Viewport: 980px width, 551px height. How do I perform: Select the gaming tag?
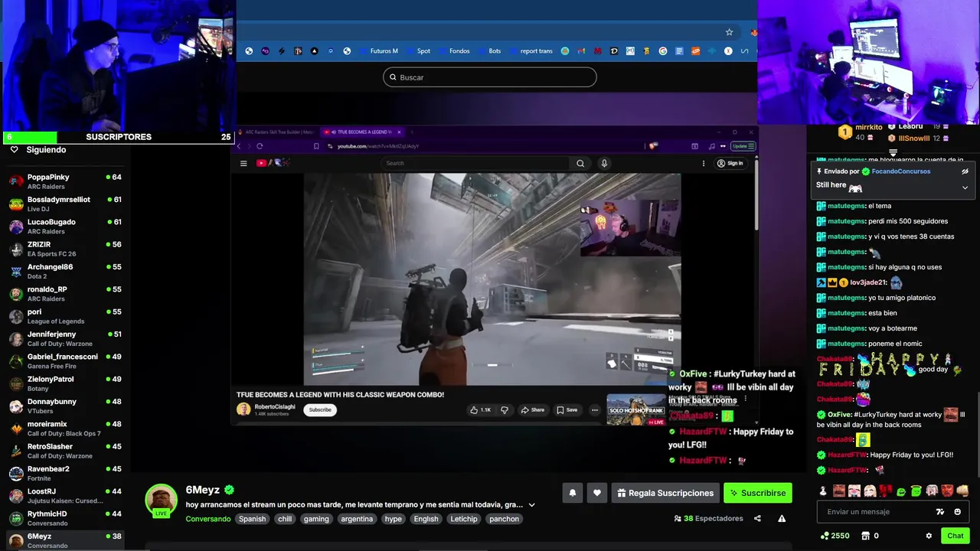315,519
